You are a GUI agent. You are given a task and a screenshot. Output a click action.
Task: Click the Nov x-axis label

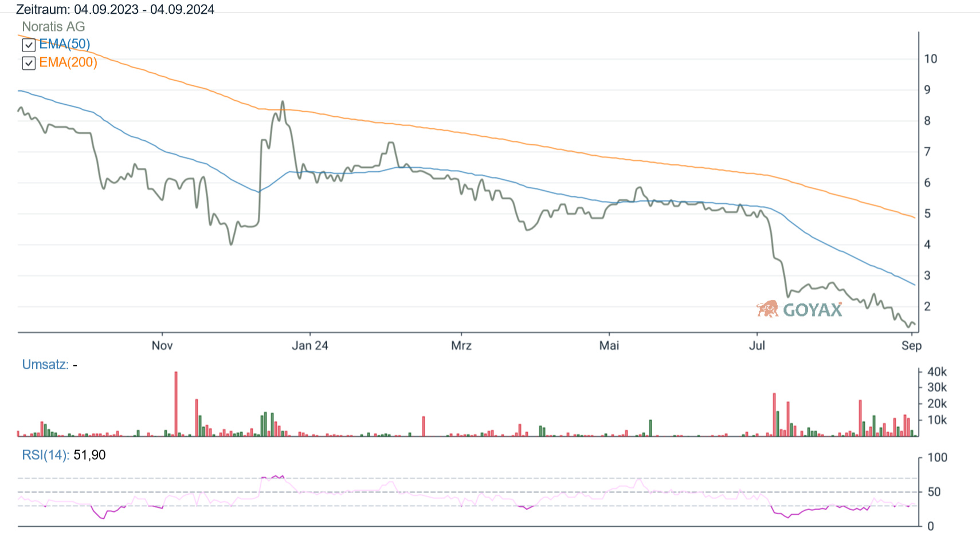[162, 345]
